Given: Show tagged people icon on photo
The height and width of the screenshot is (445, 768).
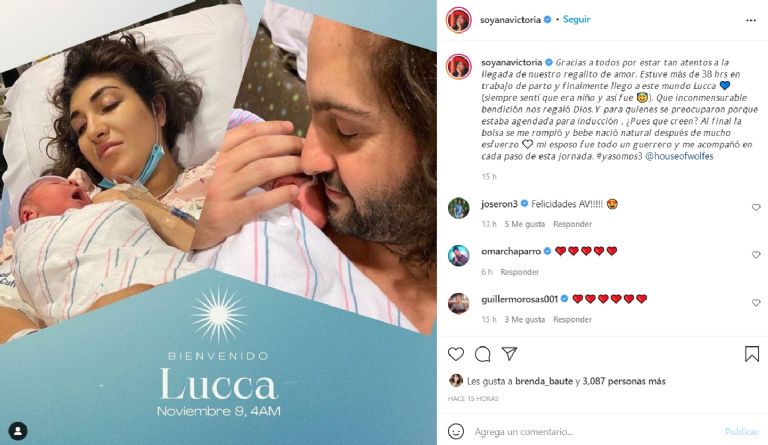Looking at the screenshot, I should pos(18,431).
